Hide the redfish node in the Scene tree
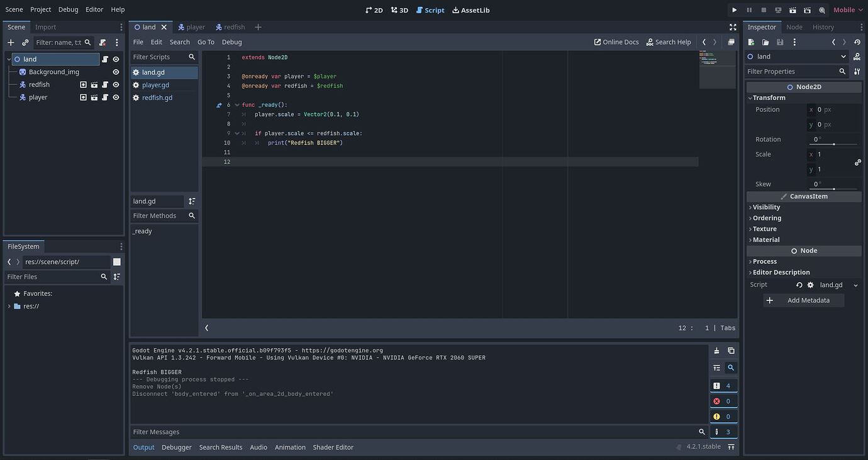Image resolution: width=868 pixels, height=460 pixels. (x=115, y=84)
